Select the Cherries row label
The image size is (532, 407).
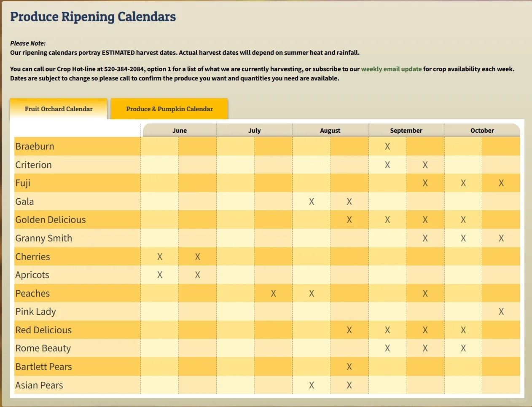coord(33,257)
